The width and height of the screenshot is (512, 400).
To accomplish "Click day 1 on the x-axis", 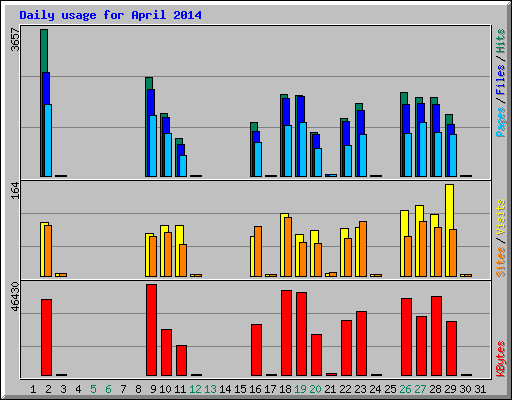I will click(33, 389).
